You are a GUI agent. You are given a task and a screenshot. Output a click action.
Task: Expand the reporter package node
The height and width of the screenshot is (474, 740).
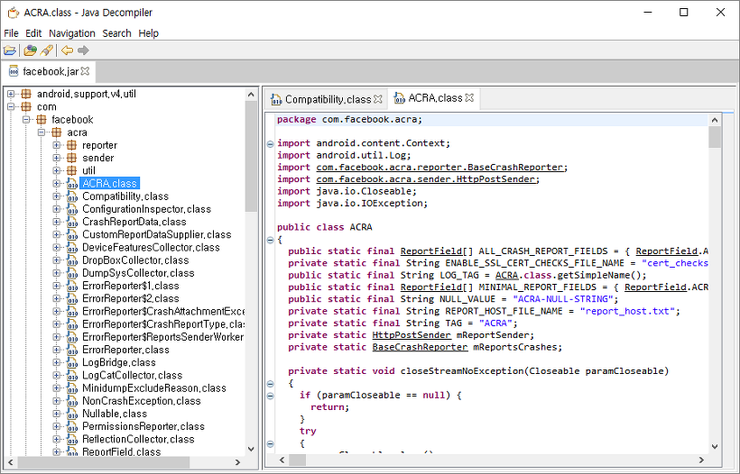(57, 145)
